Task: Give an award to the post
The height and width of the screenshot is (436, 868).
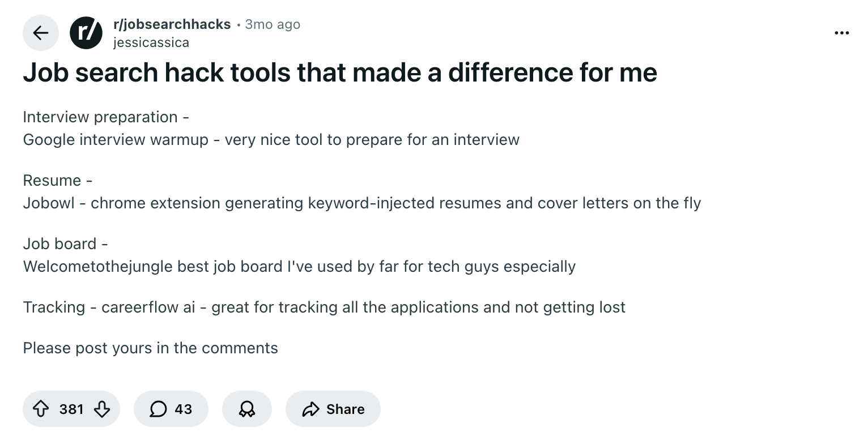Action: [246, 409]
